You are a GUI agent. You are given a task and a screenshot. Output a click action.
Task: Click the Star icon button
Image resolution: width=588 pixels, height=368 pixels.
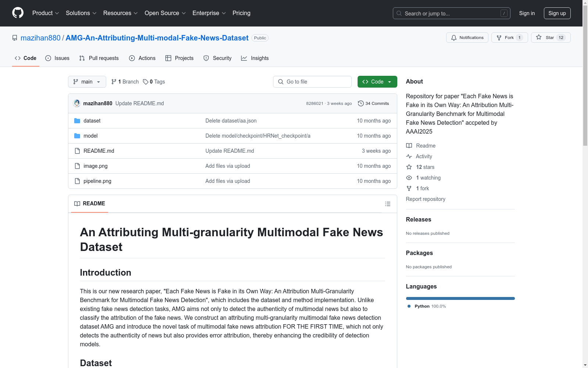[x=539, y=38]
